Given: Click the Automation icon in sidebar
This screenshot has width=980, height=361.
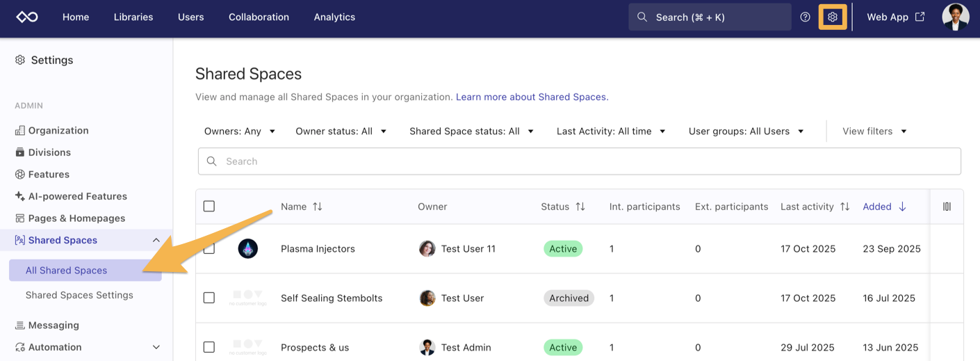Looking at the screenshot, I should coord(20,347).
